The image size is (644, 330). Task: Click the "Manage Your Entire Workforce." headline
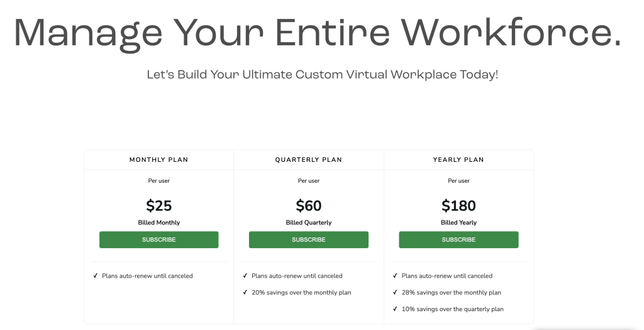[x=317, y=31]
